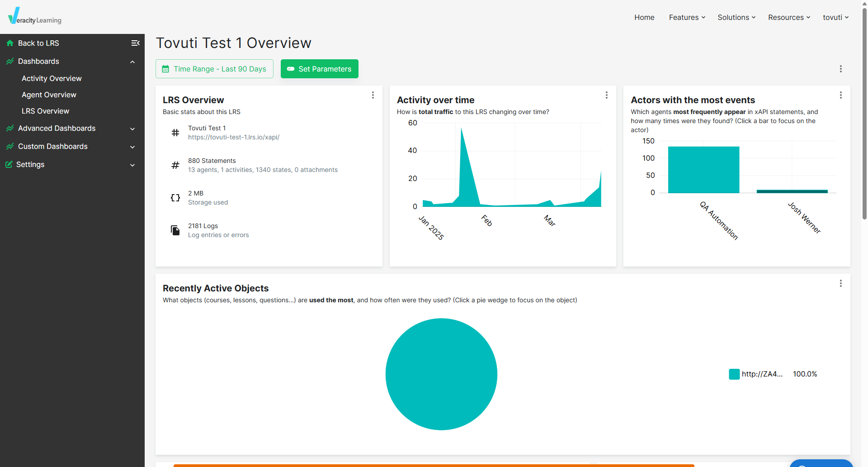
Task: Click the calendar icon in the Time Range button
Action: click(165, 69)
